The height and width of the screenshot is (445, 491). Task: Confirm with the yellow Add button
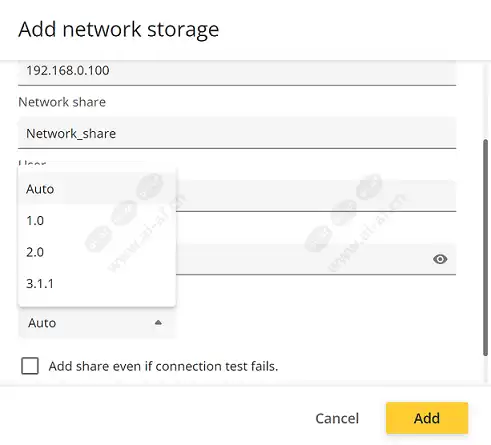click(x=427, y=418)
